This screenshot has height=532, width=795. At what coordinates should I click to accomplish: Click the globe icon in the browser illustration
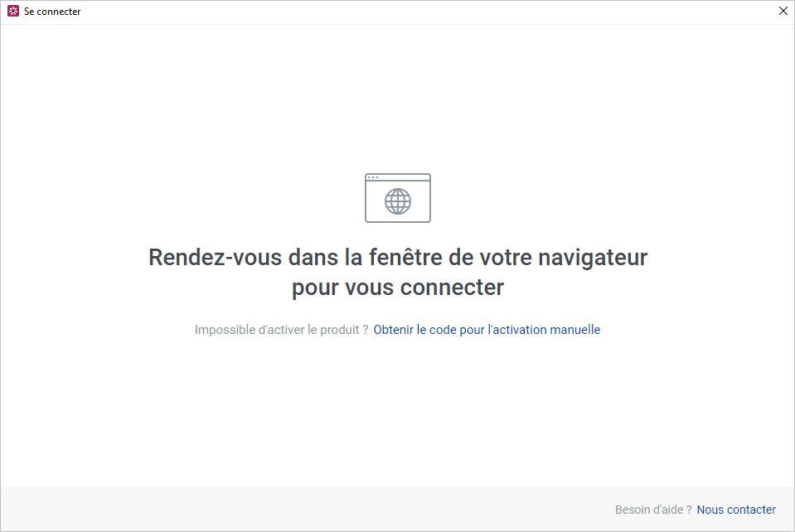[398, 201]
